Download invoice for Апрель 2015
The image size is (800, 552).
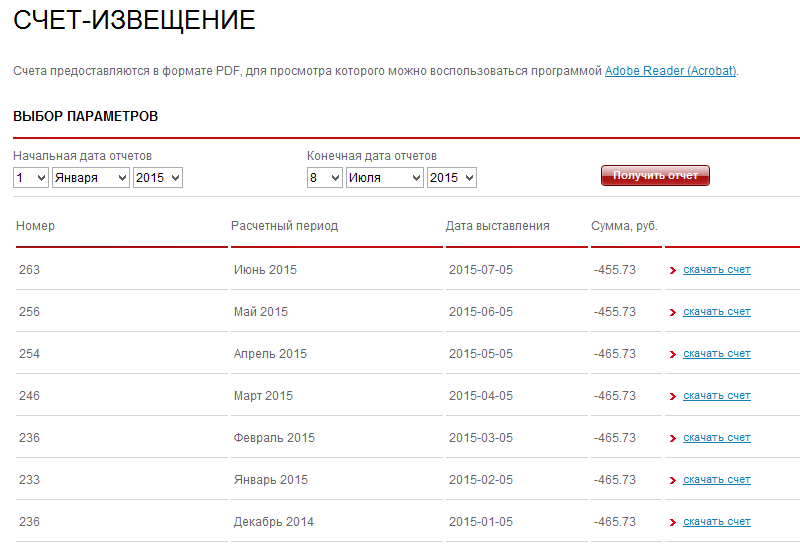[x=716, y=354]
